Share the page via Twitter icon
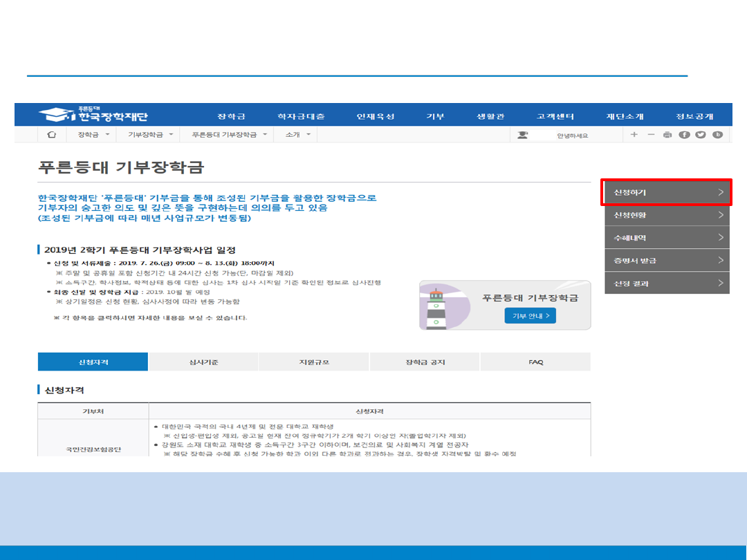 pos(700,135)
